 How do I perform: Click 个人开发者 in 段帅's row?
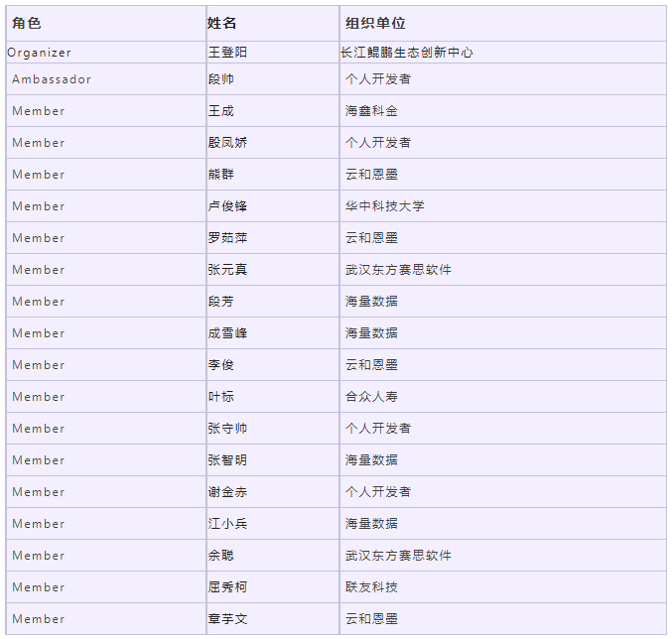click(378, 79)
